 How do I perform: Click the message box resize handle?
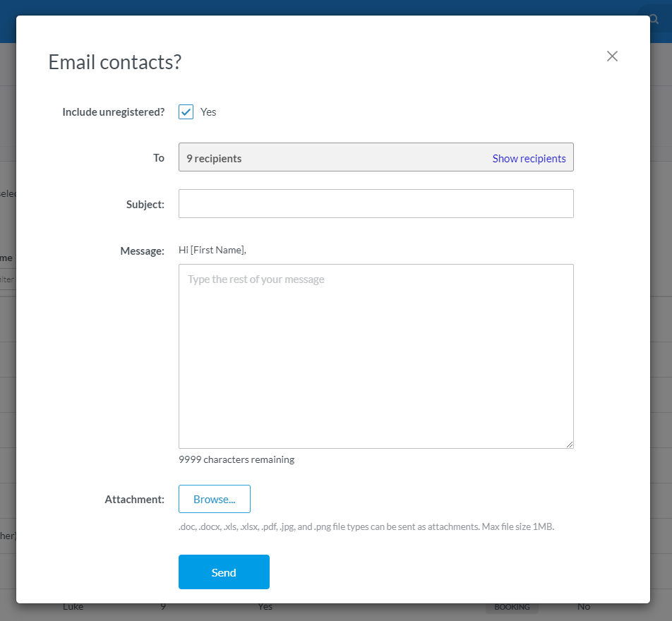[x=569, y=444]
